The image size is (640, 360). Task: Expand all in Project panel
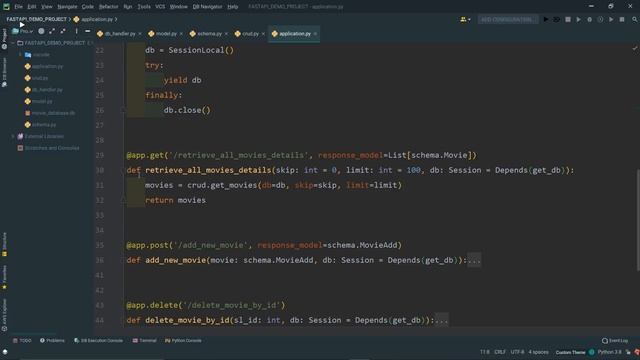(52, 31)
